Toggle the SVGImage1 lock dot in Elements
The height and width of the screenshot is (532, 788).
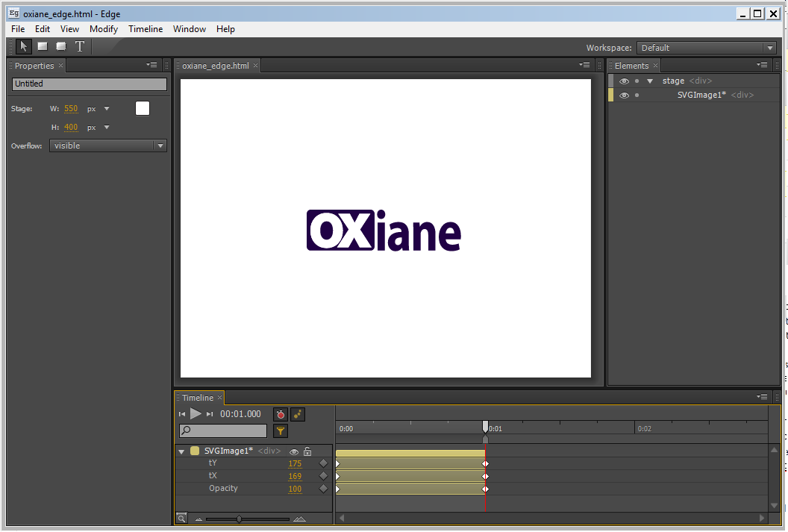click(x=637, y=95)
